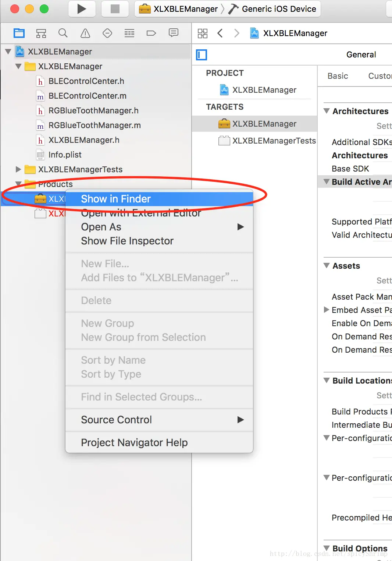392x561 pixels.
Task: Open the Source Control submenu
Action: (x=159, y=420)
